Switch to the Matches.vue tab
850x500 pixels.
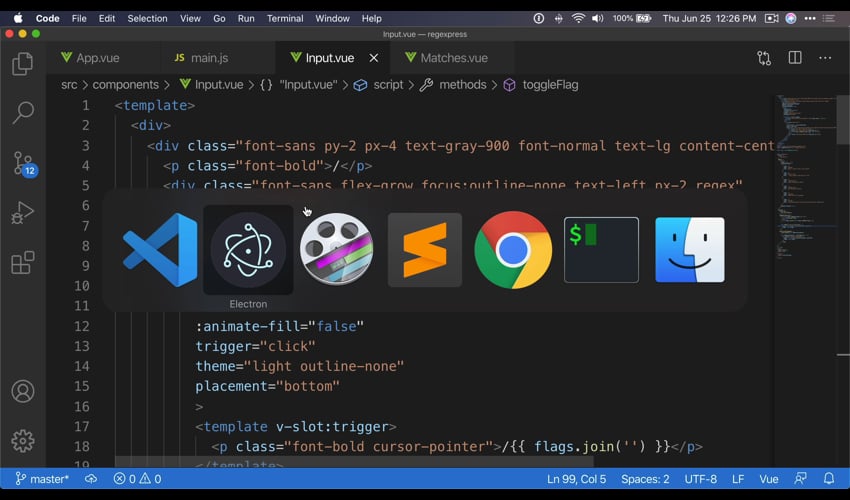point(454,58)
